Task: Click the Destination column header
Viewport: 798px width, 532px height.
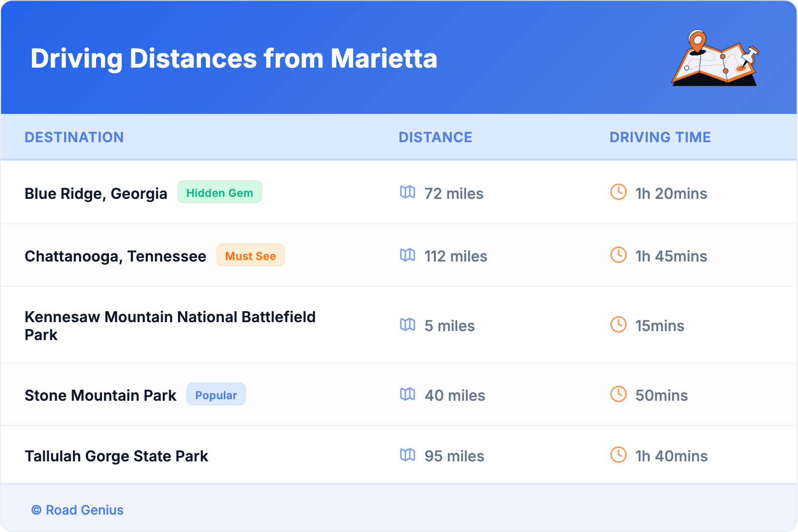Action: pyautogui.click(x=74, y=137)
